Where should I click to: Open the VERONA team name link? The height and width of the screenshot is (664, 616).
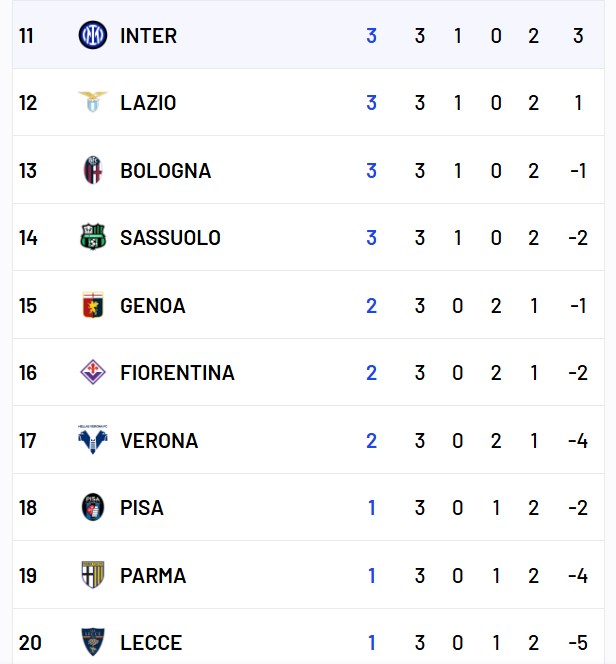pyautogui.click(x=159, y=441)
